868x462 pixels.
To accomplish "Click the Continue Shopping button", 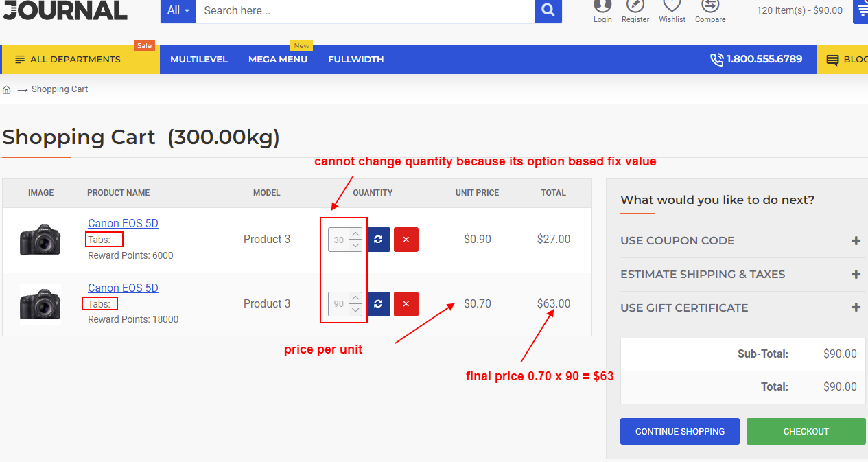I will point(679,432).
